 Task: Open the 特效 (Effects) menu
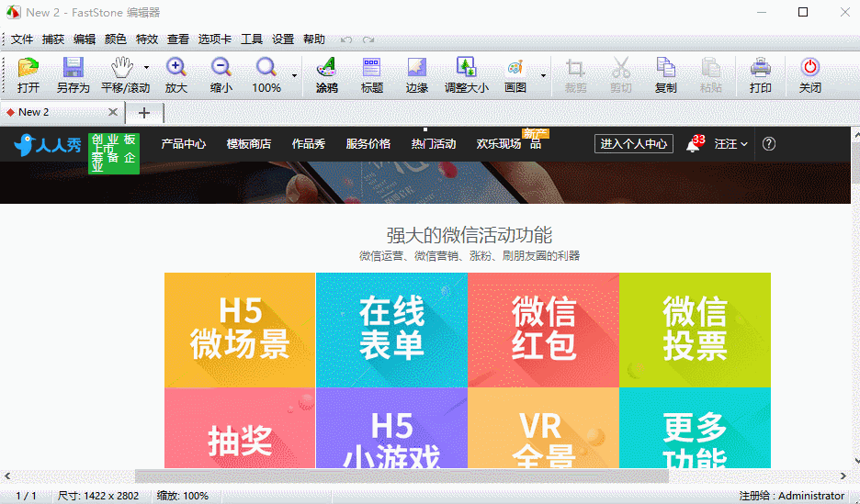(x=147, y=39)
